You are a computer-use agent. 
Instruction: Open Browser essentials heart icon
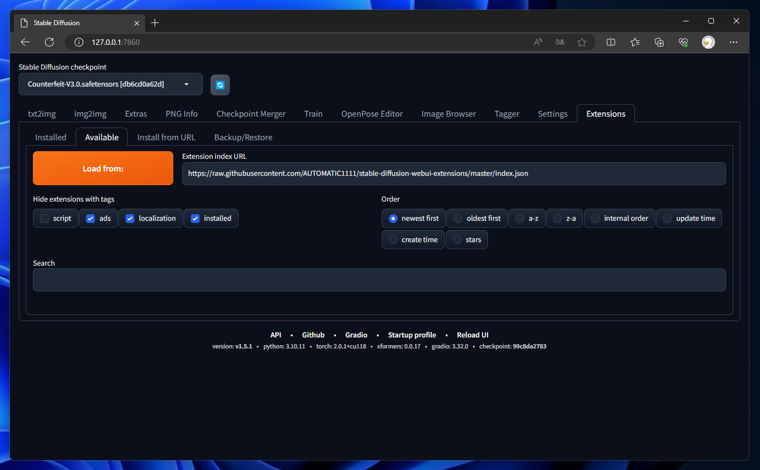683,42
